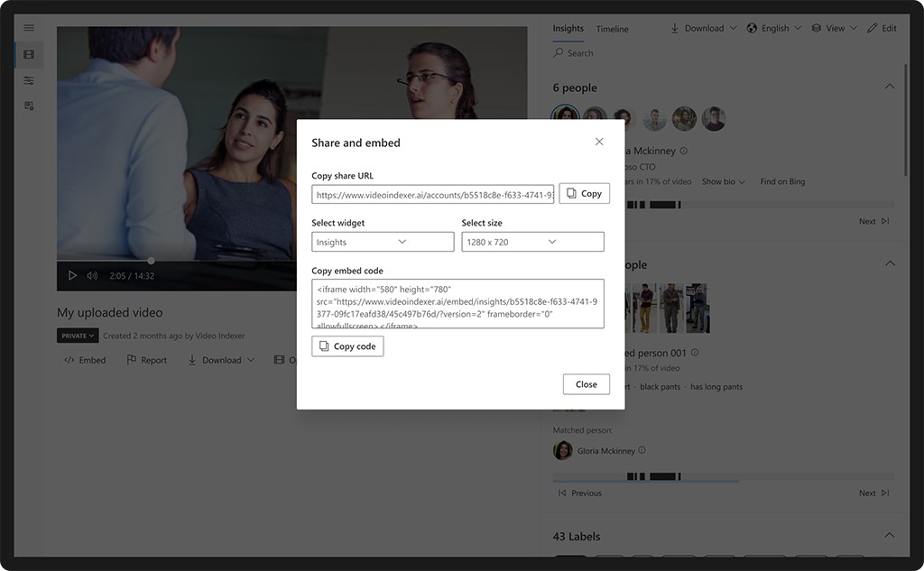The width and height of the screenshot is (924, 571).
Task: Change the language via the English dropdown
Action: [773, 28]
